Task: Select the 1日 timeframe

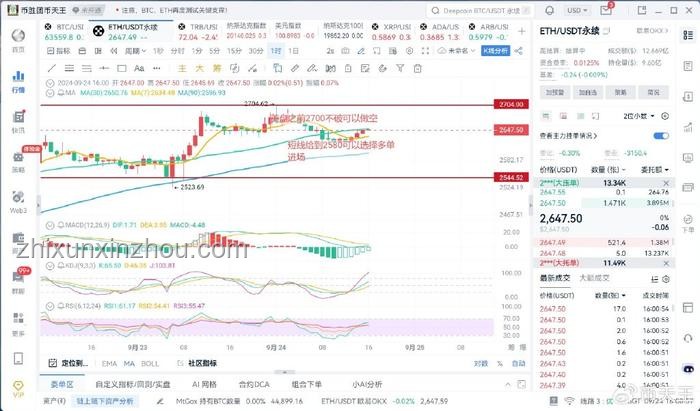Action: 293,51
